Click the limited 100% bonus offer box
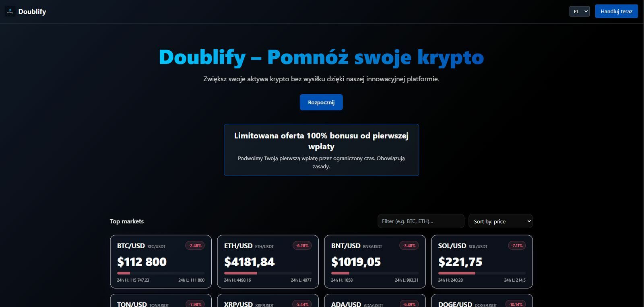Image resolution: width=644 pixels, height=307 pixels. (x=321, y=150)
